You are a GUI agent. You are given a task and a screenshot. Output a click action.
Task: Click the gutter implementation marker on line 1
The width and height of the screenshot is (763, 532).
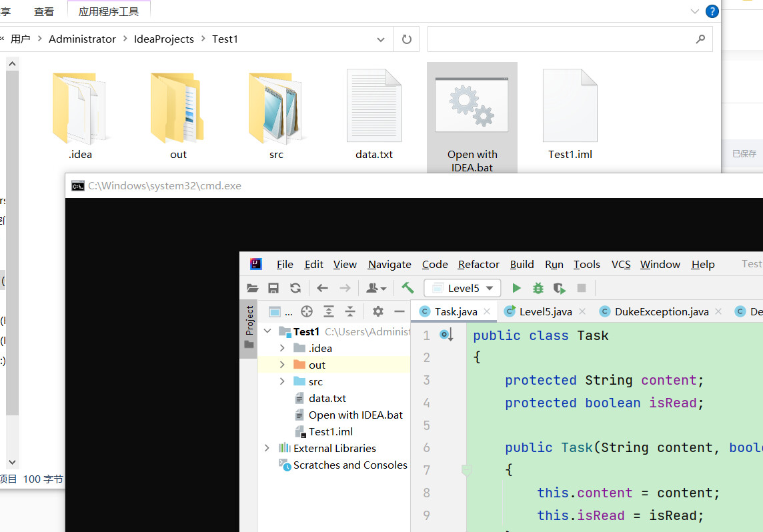(446, 335)
